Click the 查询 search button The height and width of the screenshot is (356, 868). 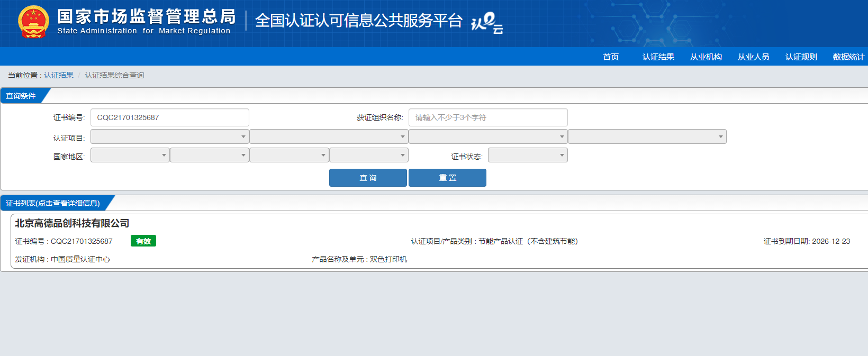pos(368,178)
